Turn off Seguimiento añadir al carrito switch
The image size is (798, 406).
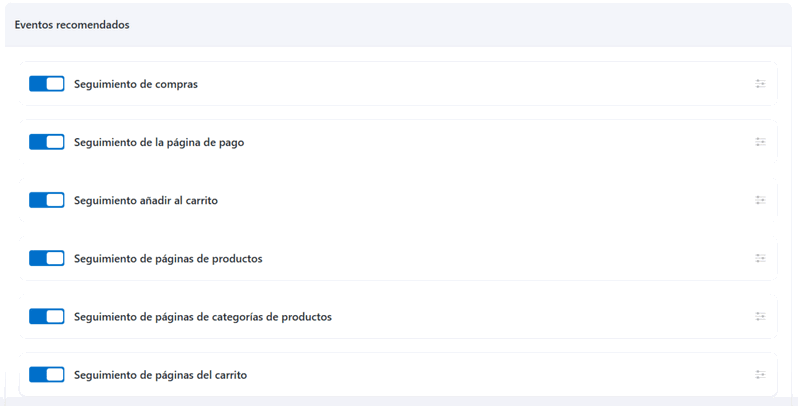47,200
